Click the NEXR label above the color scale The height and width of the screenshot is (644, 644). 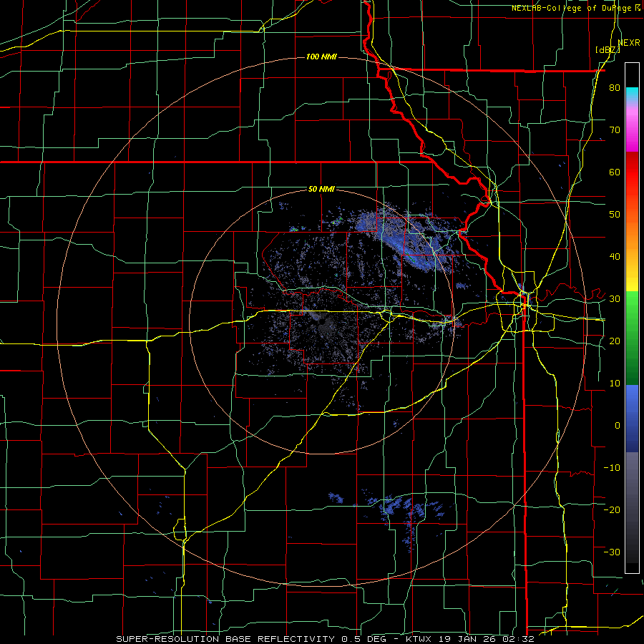[x=629, y=43]
